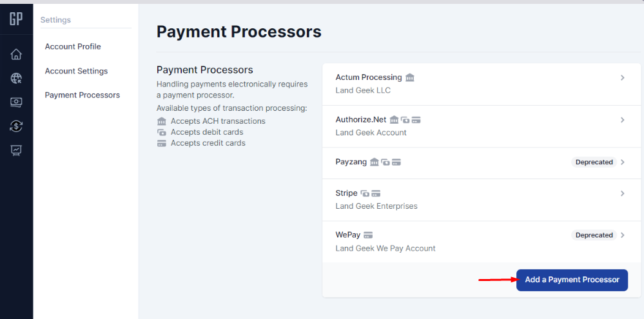The height and width of the screenshot is (319, 644).
Task: Click the credit card legend icon
Action: 162,143
